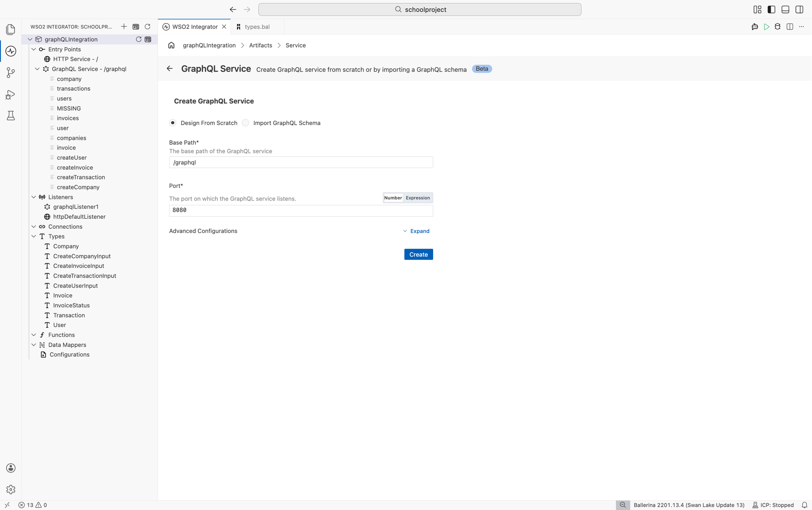Open the CreateCompanyInput type
812x510 pixels.
coord(82,256)
